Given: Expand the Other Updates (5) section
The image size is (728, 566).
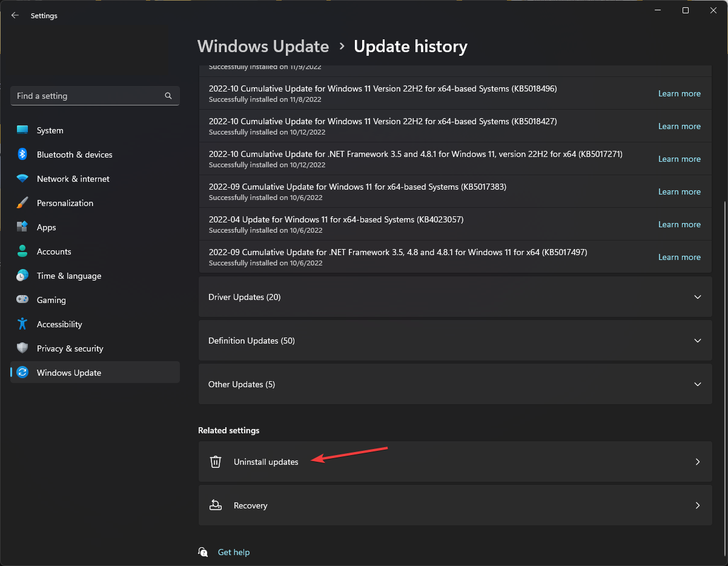Looking at the screenshot, I should tap(455, 384).
